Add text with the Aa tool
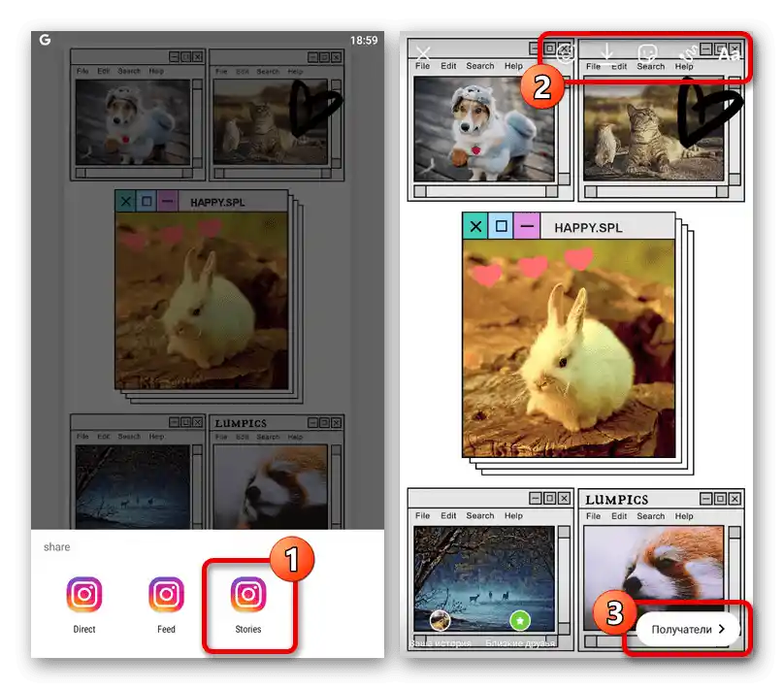The image size is (784, 689). tap(729, 54)
